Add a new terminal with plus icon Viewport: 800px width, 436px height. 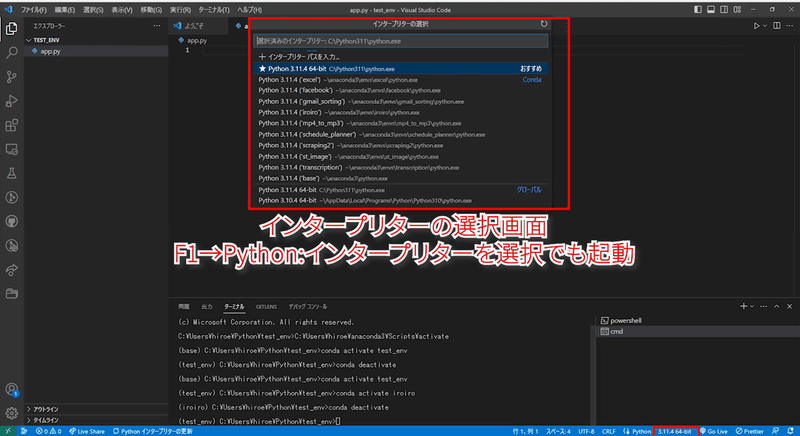tap(743, 306)
